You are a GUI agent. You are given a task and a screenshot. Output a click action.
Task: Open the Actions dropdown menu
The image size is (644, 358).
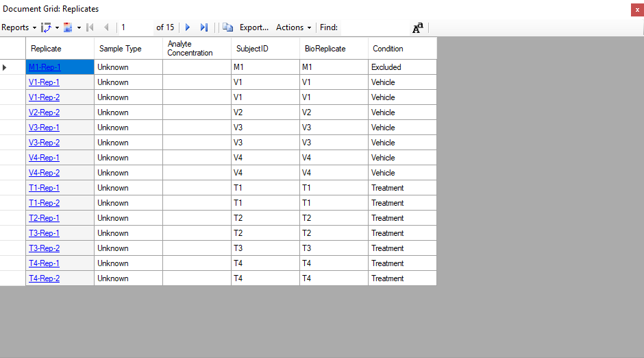tap(293, 27)
